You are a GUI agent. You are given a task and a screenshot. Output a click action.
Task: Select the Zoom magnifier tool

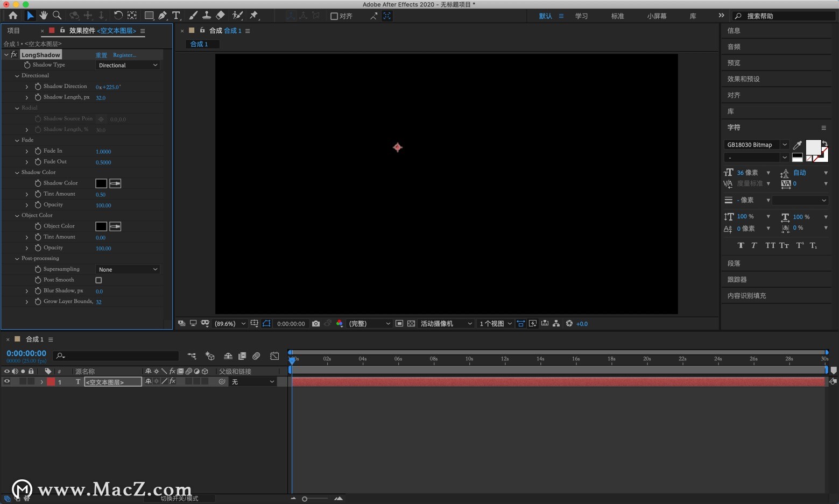click(x=57, y=16)
